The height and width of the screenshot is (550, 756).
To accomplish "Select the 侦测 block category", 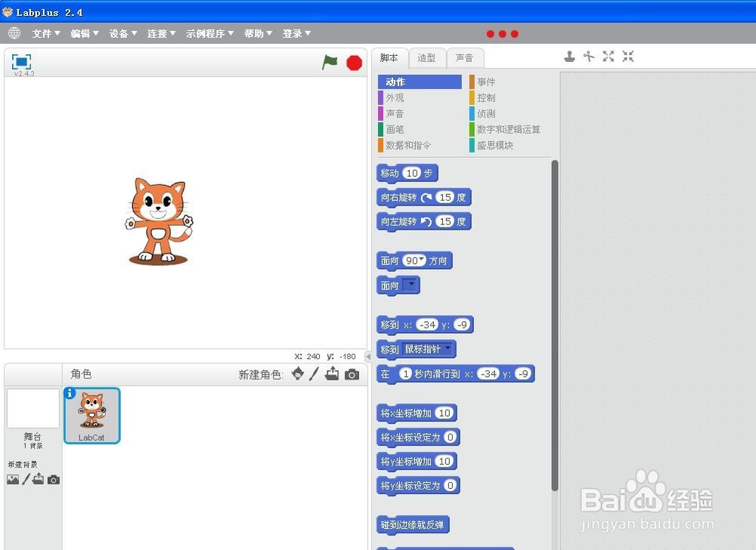I will (x=482, y=113).
